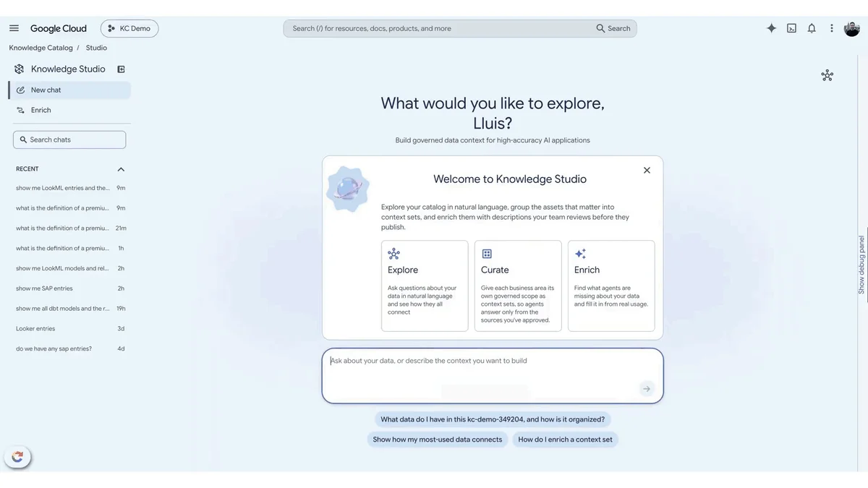Open the notifications bell

pyautogui.click(x=812, y=28)
